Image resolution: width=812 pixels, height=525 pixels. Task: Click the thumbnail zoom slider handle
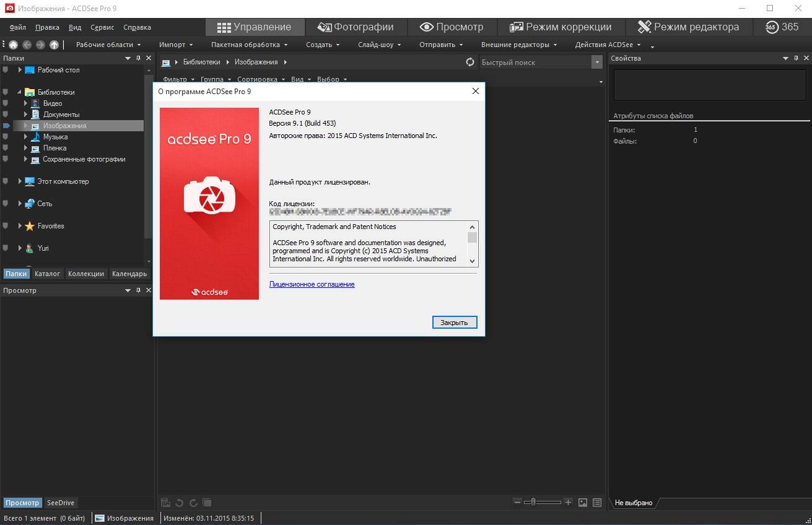(533, 502)
